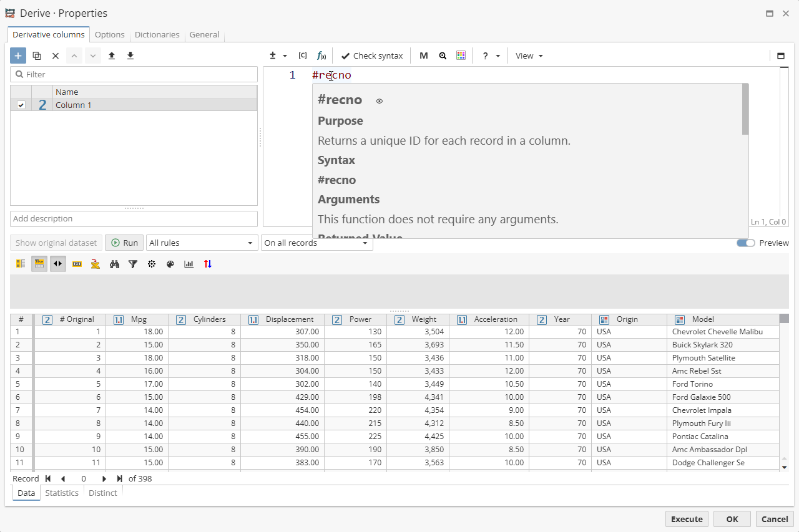
Task: Open the funnel filter tool
Action: pyautogui.click(x=133, y=264)
